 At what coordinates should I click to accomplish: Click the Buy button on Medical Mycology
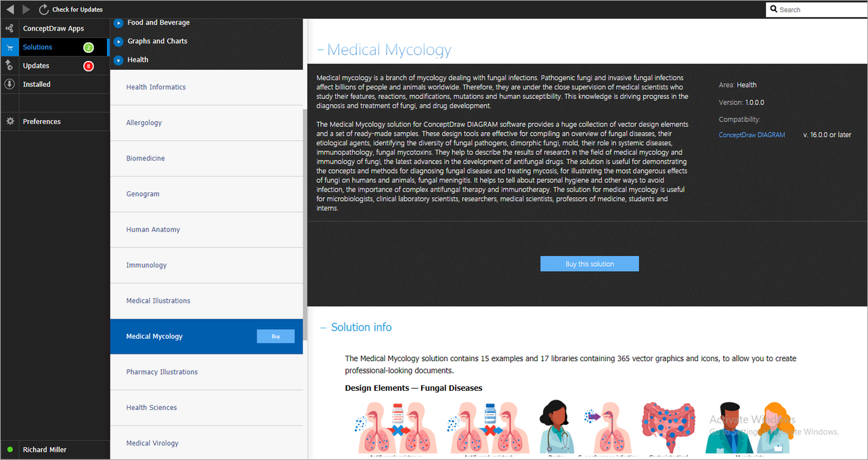(276, 336)
